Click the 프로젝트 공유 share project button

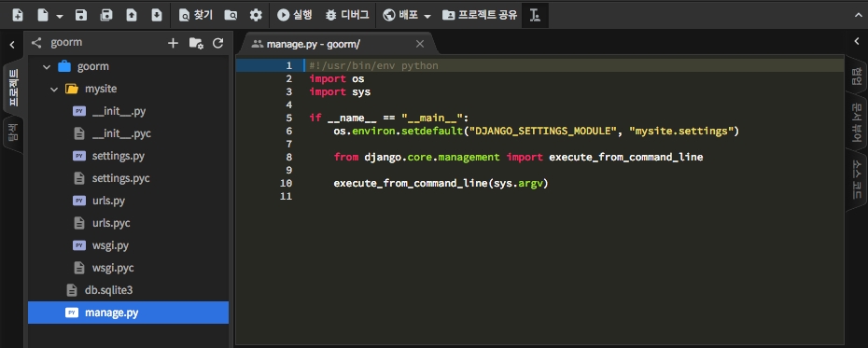coord(480,15)
